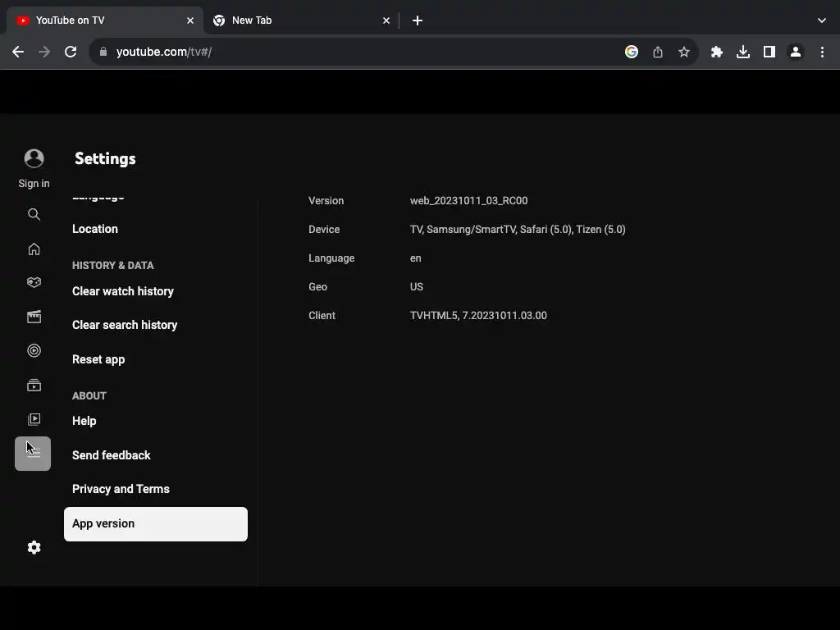Go forward in browser history
Screen dimensions: 840x630
click(x=44, y=52)
